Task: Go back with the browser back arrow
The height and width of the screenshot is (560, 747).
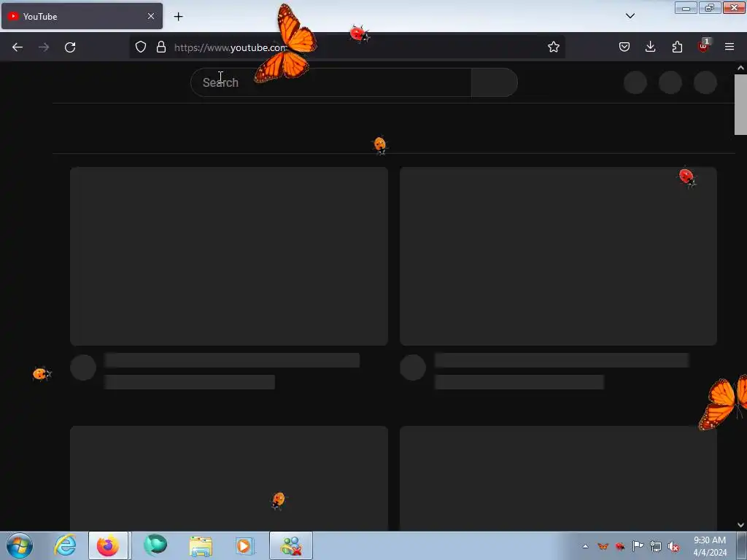Action: (x=18, y=47)
